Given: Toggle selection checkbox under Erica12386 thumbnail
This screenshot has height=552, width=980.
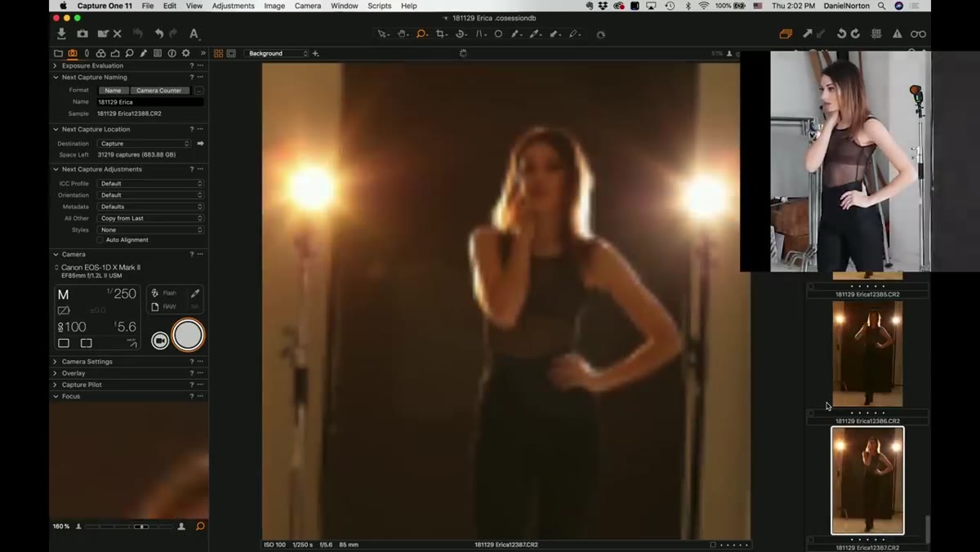Looking at the screenshot, I should click(x=810, y=413).
